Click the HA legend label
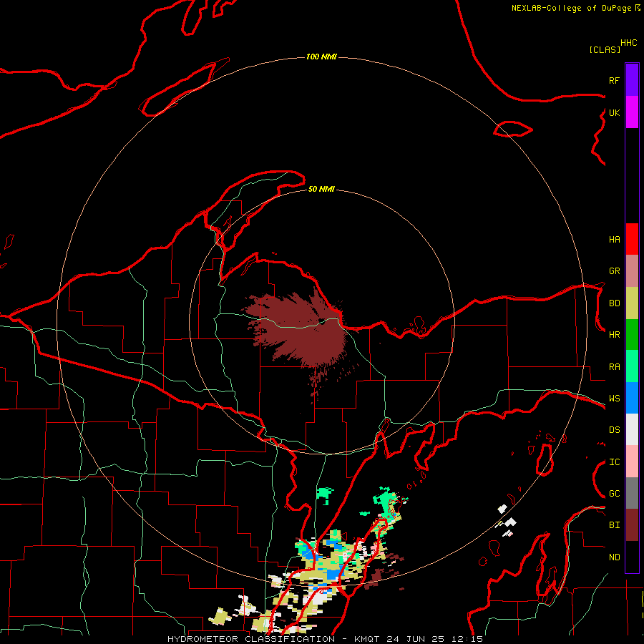The width and height of the screenshot is (644, 644). (x=614, y=239)
